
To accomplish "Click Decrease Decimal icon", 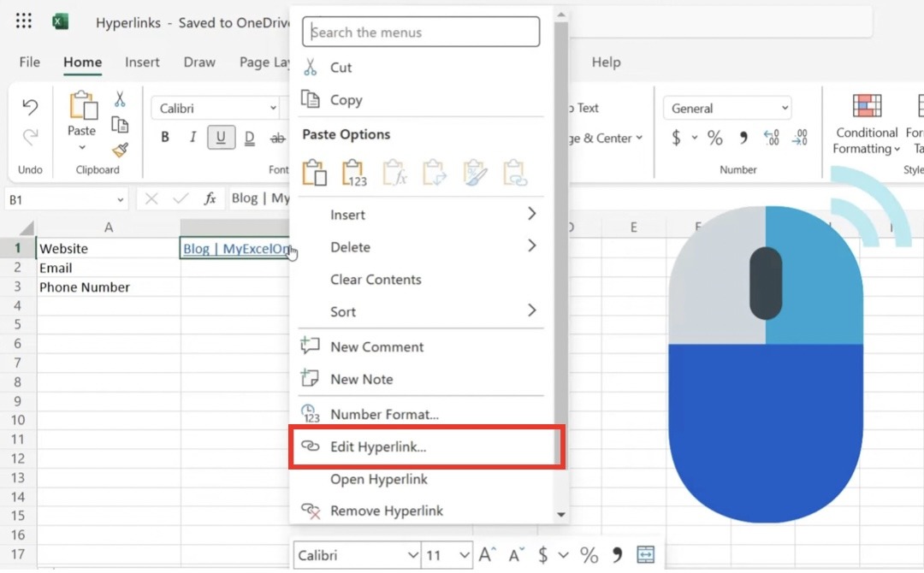I will click(x=800, y=138).
